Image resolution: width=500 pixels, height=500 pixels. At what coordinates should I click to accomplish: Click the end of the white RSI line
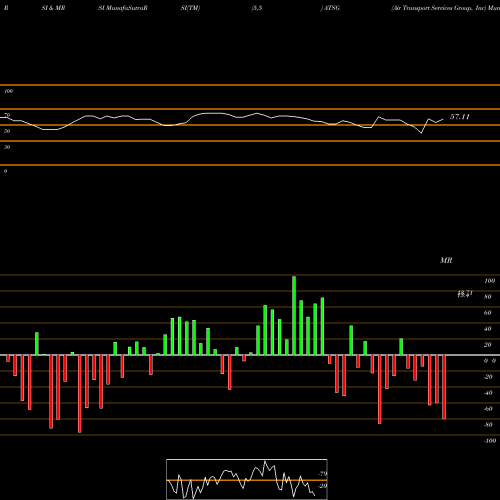[443, 119]
